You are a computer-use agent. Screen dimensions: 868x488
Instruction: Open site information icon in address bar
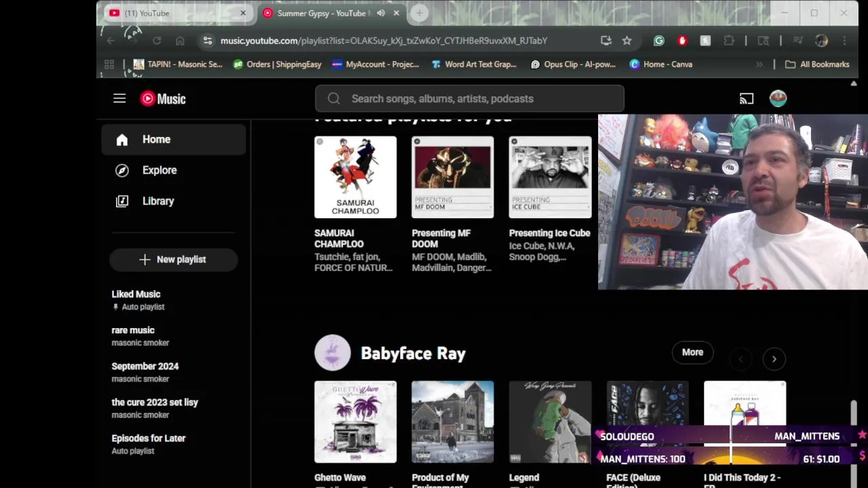coord(208,41)
